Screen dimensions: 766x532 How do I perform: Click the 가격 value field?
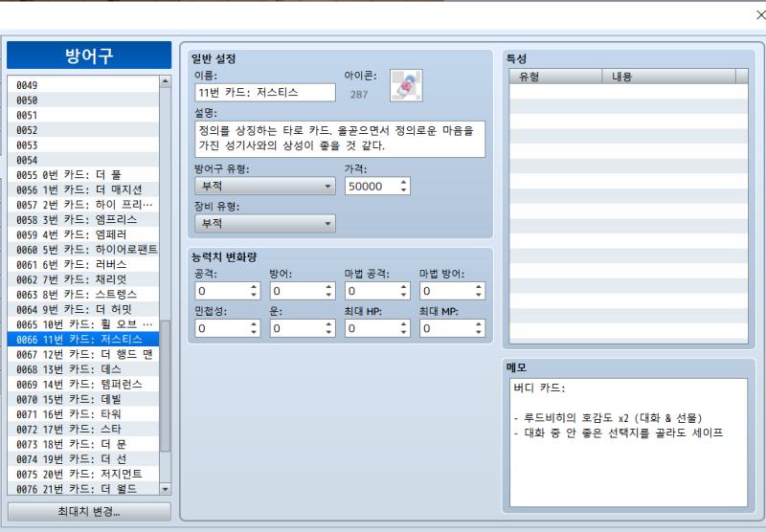(372, 186)
